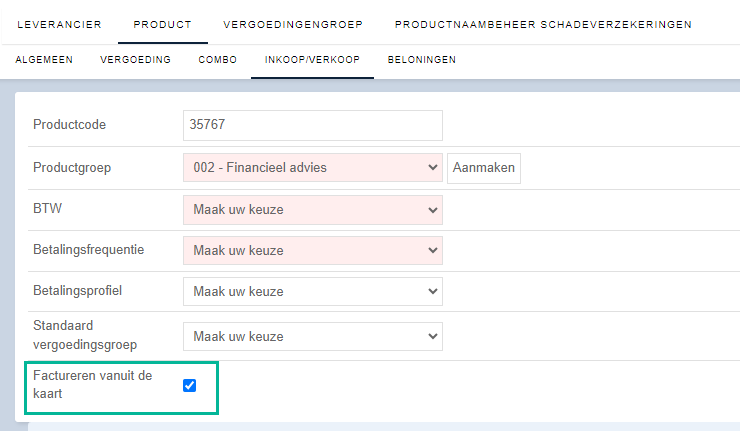Untick Factureren vanuit de kaart checkbox
The height and width of the screenshot is (431, 740).
click(190, 385)
